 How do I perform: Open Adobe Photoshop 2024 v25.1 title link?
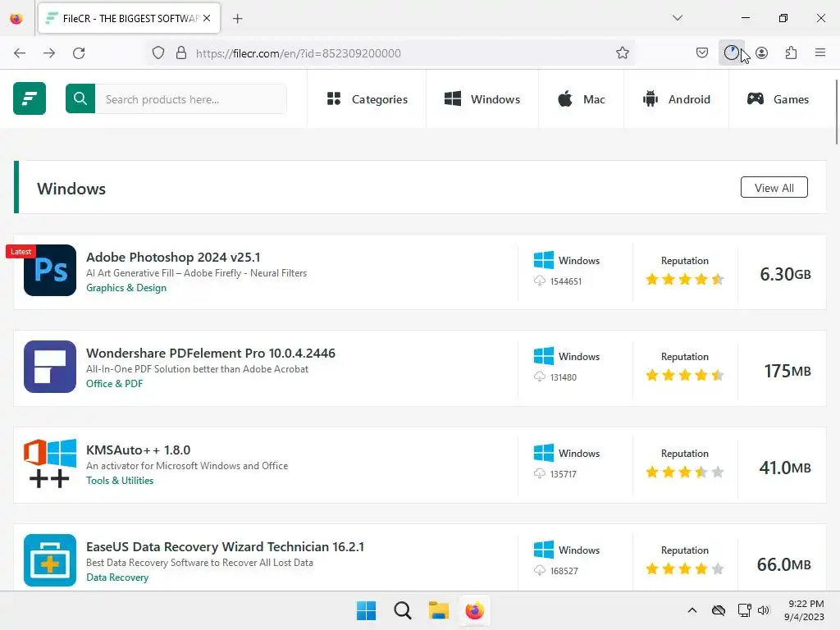pyautogui.click(x=173, y=257)
